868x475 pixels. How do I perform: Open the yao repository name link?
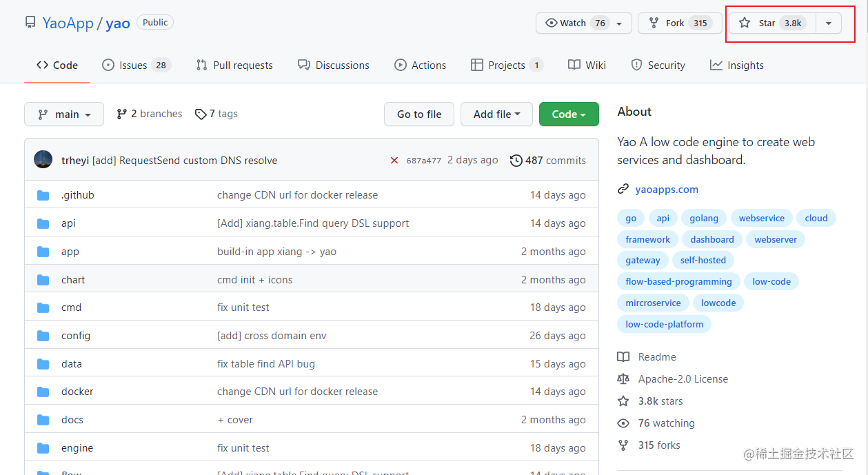pyautogui.click(x=118, y=23)
